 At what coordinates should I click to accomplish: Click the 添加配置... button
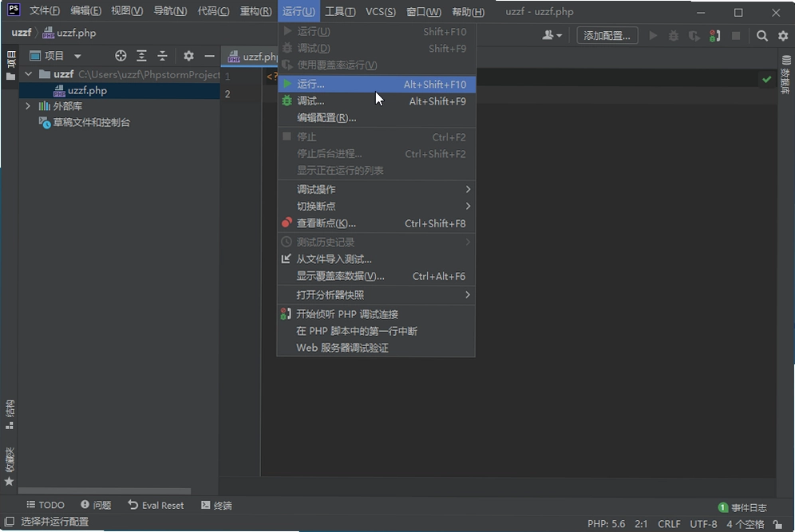[607, 35]
